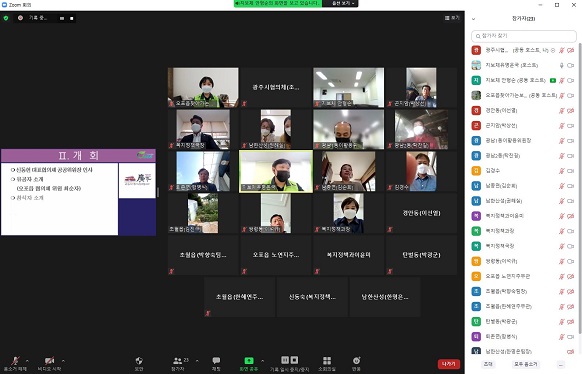Click the green Share Screen icon
This screenshot has width=582, height=374.
pyautogui.click(x=249, y=360)
